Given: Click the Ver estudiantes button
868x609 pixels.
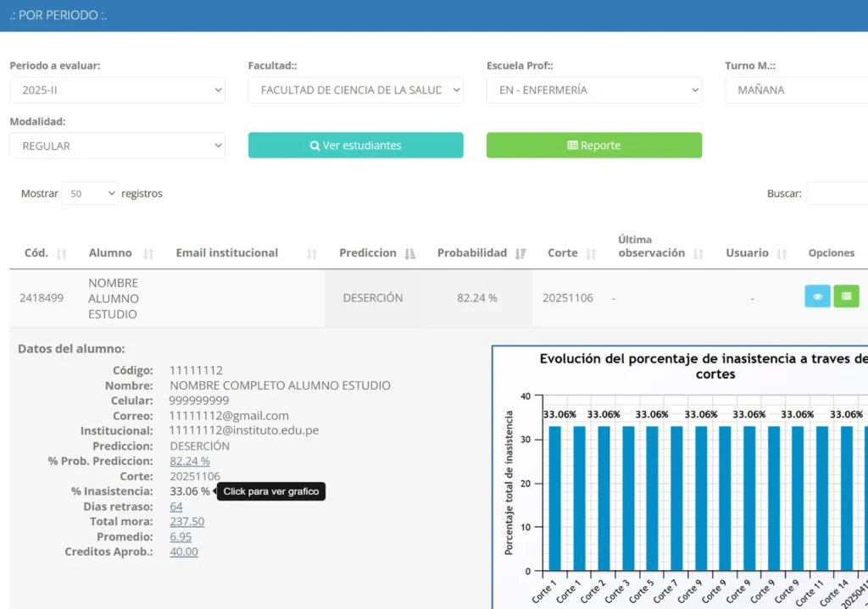Looking at the screenshot, I should (356, 145).
